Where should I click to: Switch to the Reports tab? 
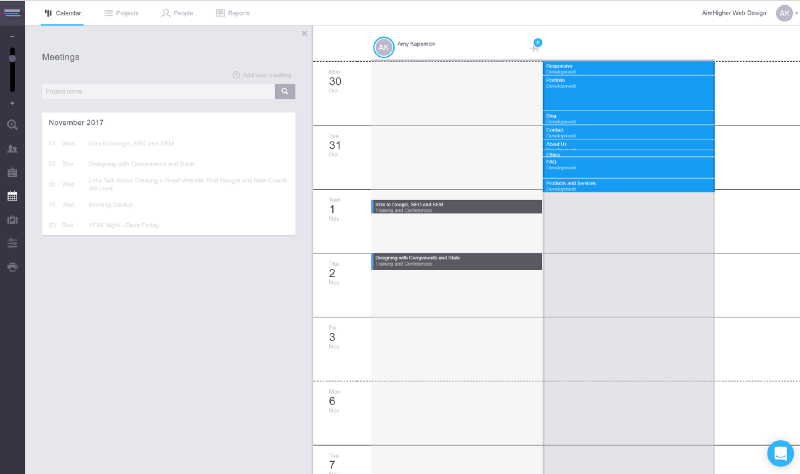(233, 13)
